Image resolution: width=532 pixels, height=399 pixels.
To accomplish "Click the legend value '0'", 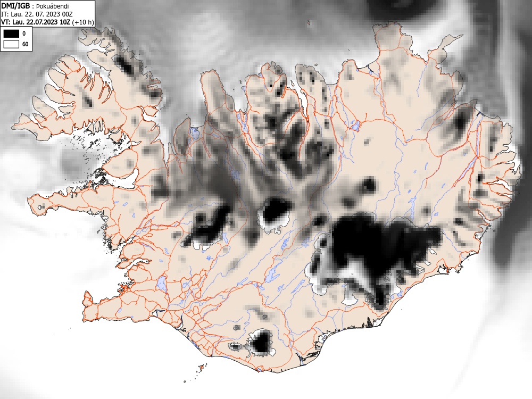I will pos(24,34).
